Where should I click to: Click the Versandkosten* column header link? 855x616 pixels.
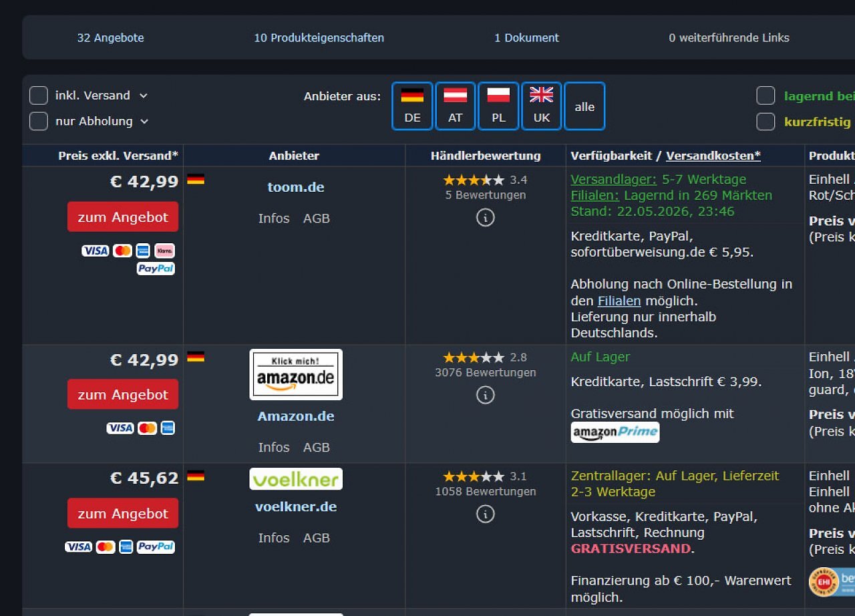click(x=713, y=156)
